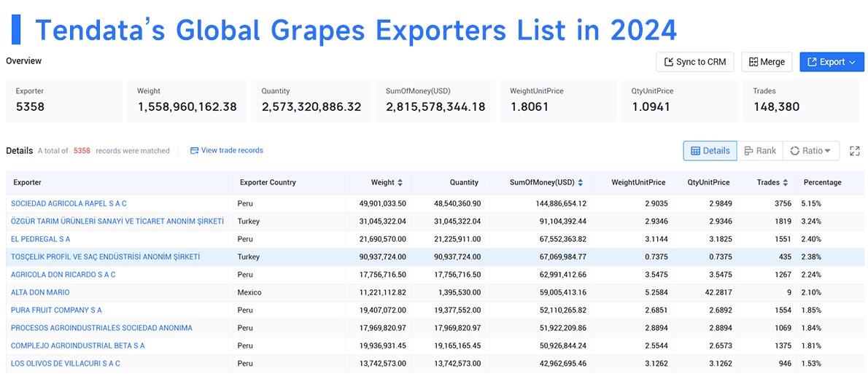Switch to the Details view tab
Image resolution: width=868 pixels, height=379 pixels.
pos(710,150)
